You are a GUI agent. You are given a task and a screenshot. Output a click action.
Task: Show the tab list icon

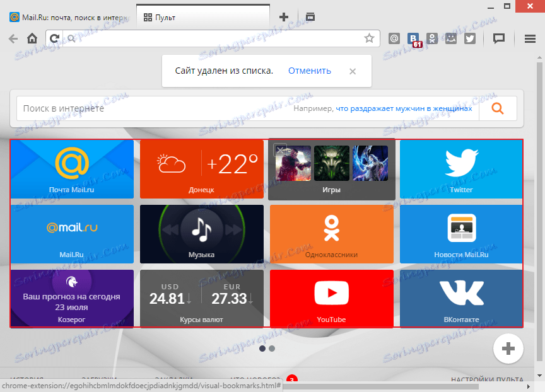(x=310, y=16)
